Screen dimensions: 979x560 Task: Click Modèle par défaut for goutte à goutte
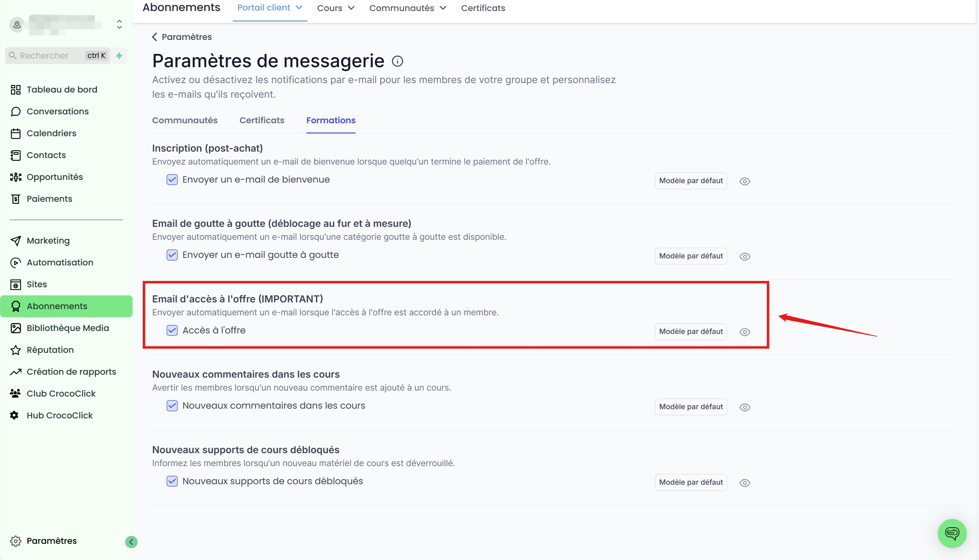click(x=691, y=256)
